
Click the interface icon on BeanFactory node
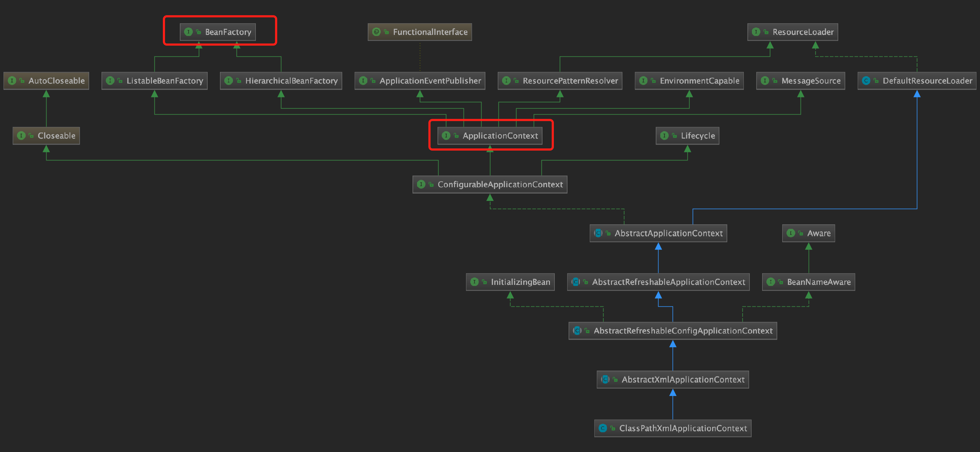pyautogui.click(x=188, y=32)
